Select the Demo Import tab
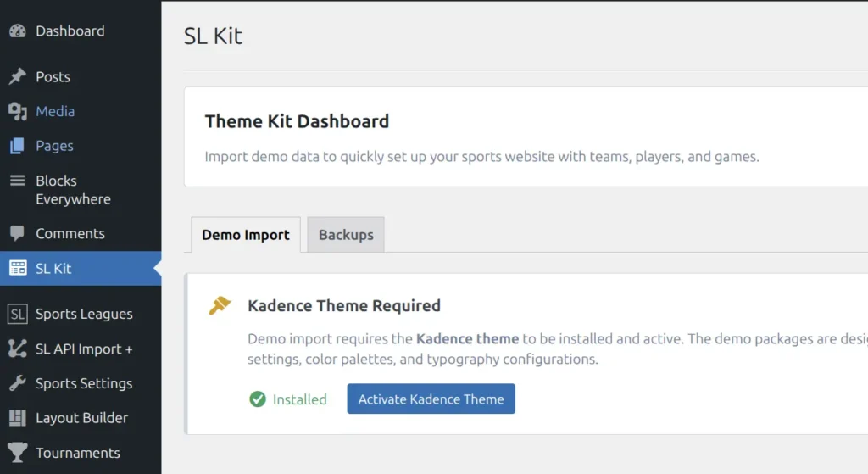Viewport: 868px width, 474px height. click(246, 235)
